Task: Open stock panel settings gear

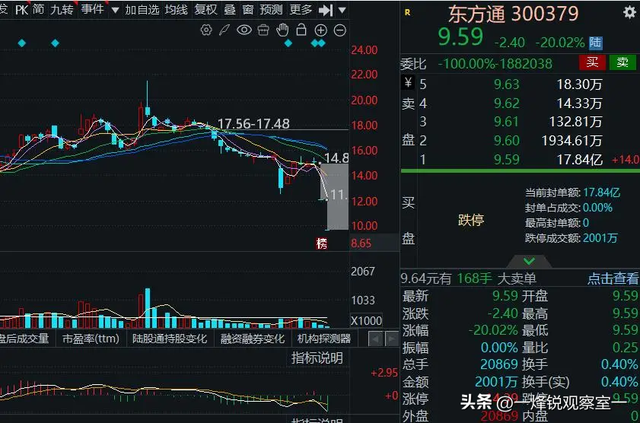Action: click(x=629, y=12)
